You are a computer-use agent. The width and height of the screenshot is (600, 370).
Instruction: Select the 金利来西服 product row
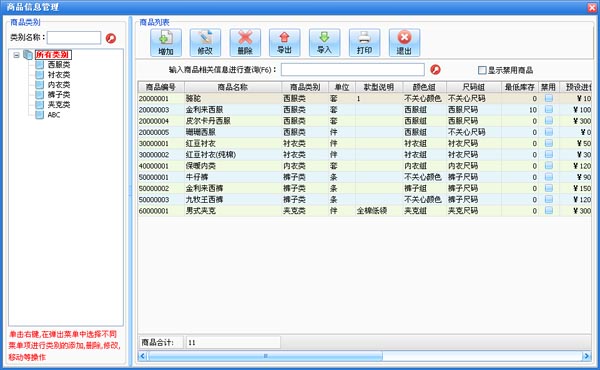(x=365, y=109)
